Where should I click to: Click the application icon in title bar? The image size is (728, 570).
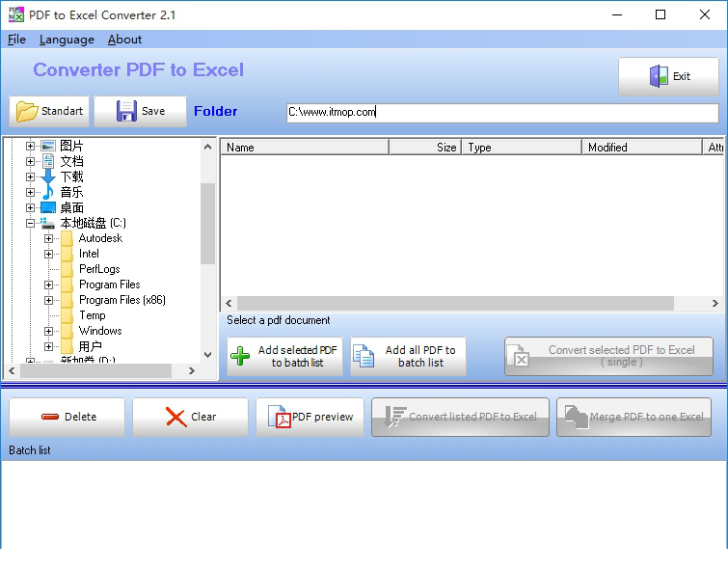(x=15, y=14)
